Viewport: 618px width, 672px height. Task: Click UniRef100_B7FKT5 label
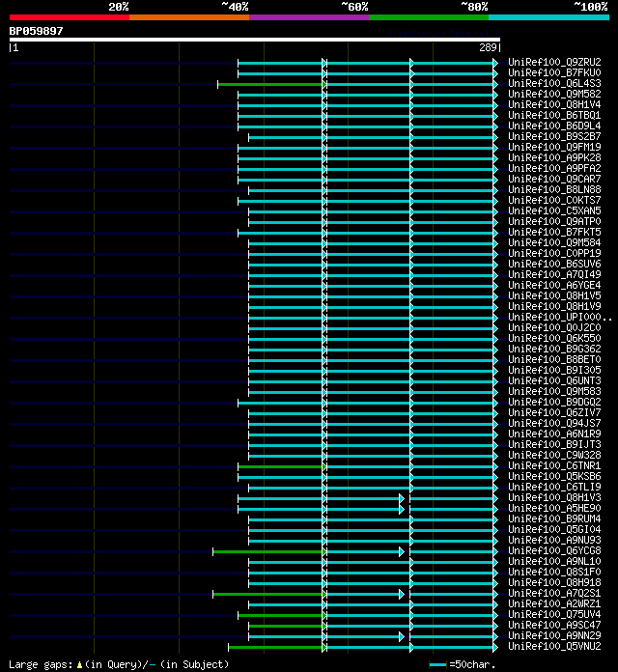(554, 233)
